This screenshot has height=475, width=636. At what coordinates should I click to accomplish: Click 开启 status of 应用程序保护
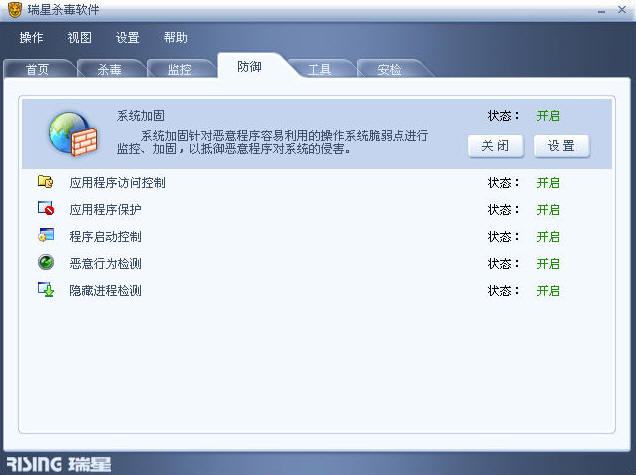(x=548, y=210)
